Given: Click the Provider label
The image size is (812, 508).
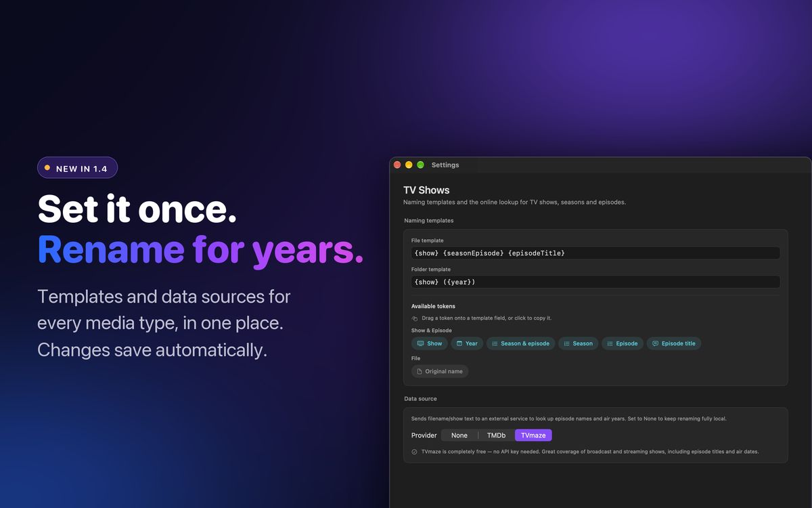Looking at the screenshot, I should coord(424,436).
